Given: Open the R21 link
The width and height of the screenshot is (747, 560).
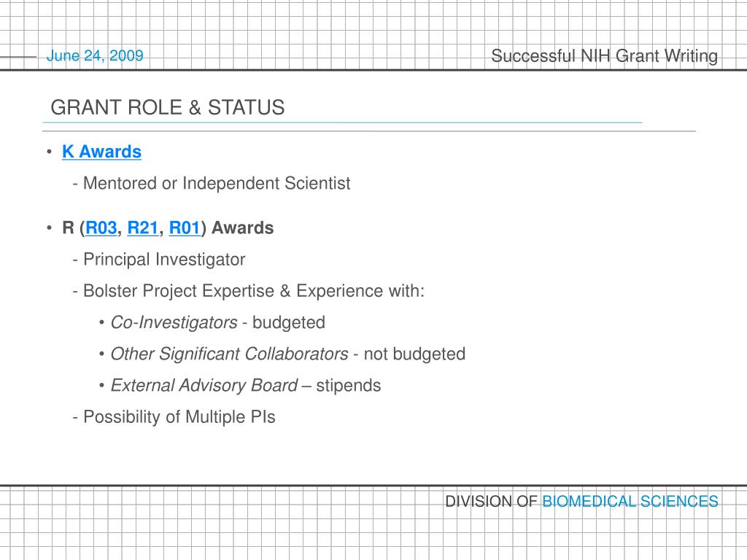Looking at the screenshot, I should click(142, 227).
